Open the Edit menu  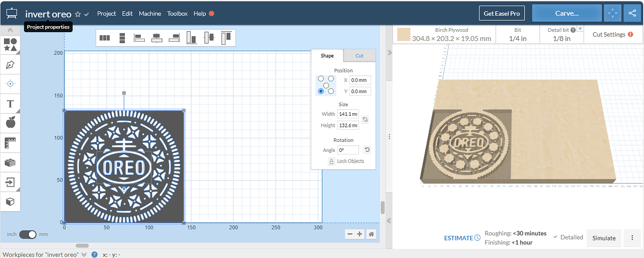tap(127, 14)
